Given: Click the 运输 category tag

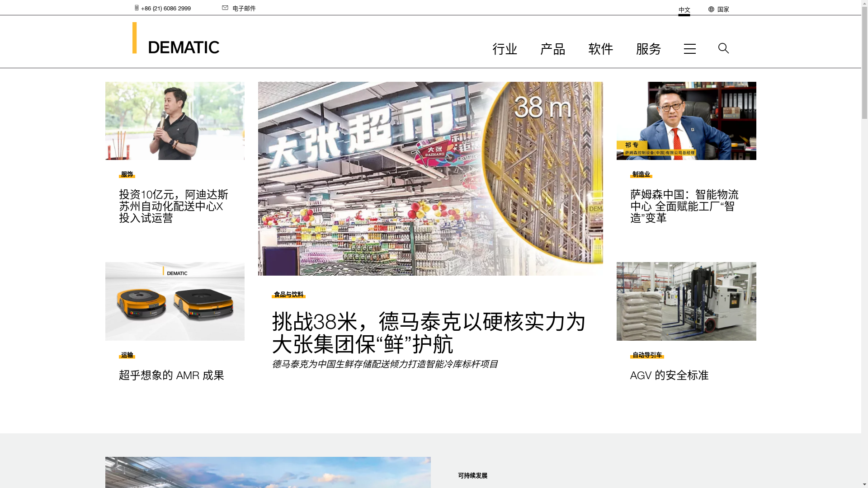Looking at the screenshot, I should tap(127, 355).
